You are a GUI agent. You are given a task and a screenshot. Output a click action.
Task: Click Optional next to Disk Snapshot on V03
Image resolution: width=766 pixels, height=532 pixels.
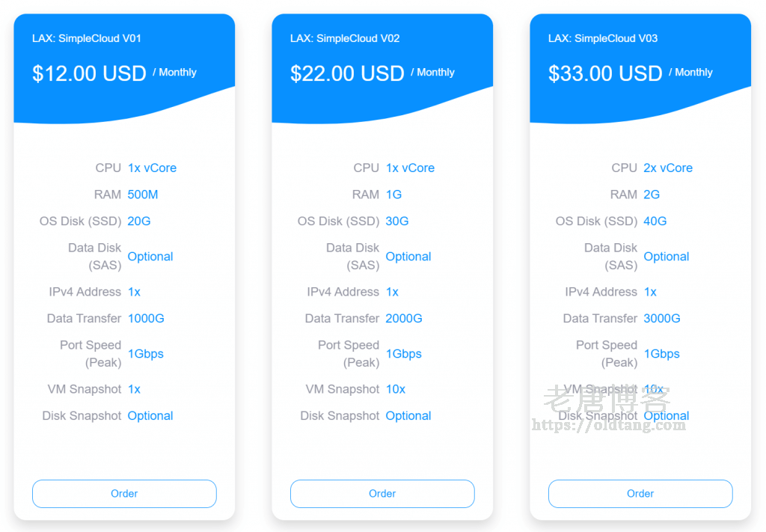pyautogui.click(x=666, y=415)
